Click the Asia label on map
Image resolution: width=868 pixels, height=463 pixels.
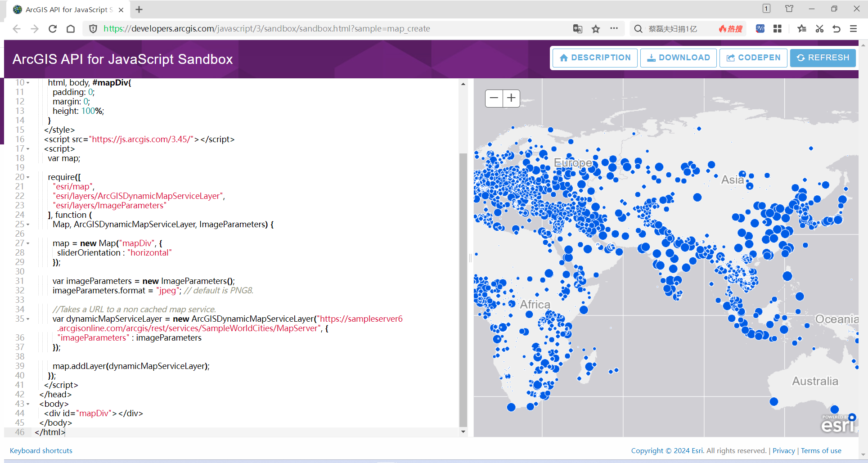coord(733,180)
